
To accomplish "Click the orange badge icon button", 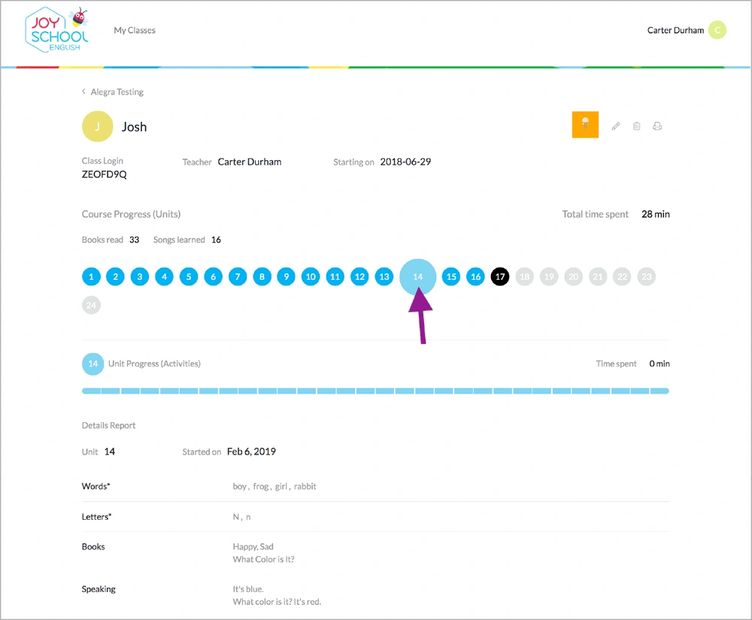I will (x=585, y=125).
